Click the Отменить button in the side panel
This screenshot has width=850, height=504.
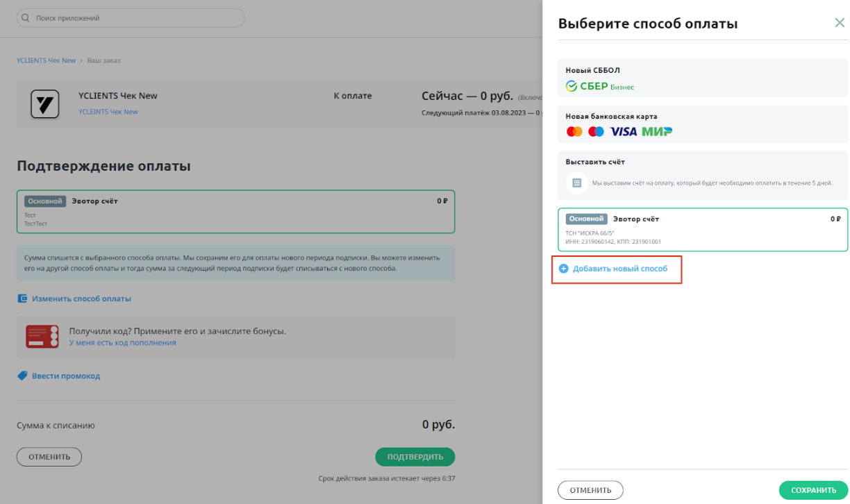[590, 490]
